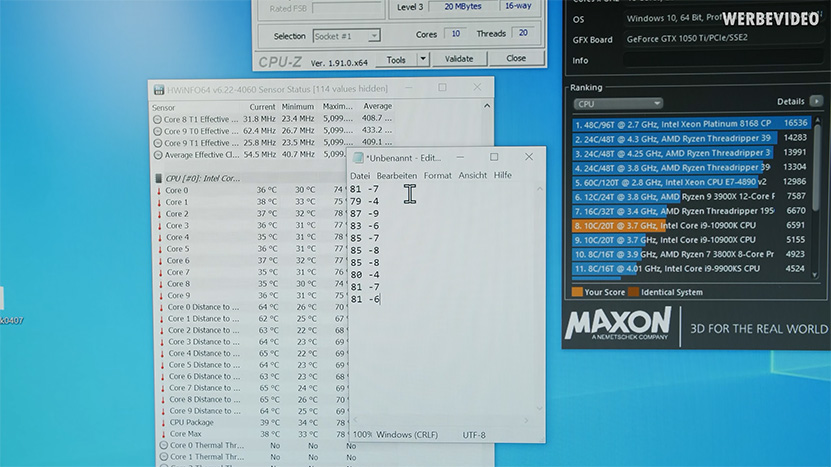Click the scroll-down arrow of ranking list
Screen dimensions: 831x467
[815, 275]
